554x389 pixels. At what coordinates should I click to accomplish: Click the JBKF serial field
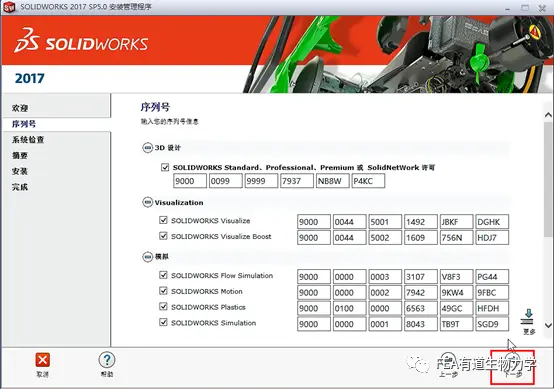(456, 222)
